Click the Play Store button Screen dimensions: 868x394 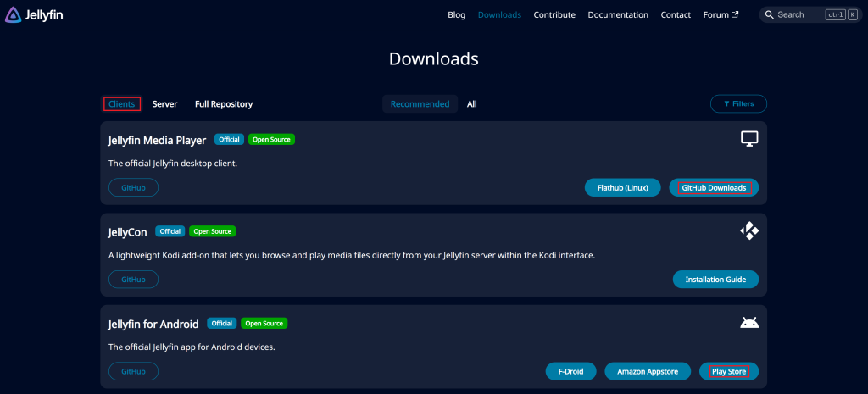pyautogui.click(x=729, y=371)
